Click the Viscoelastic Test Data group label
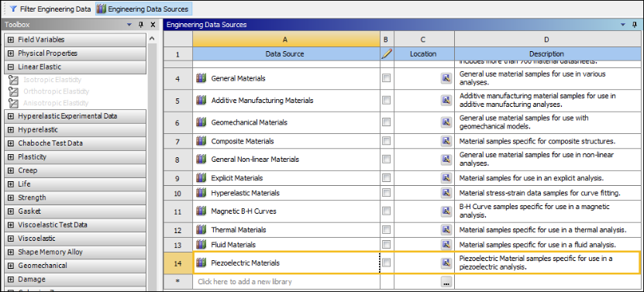This screenshot has height=292, width=644. pyautogui.click(x=53, y=225)
